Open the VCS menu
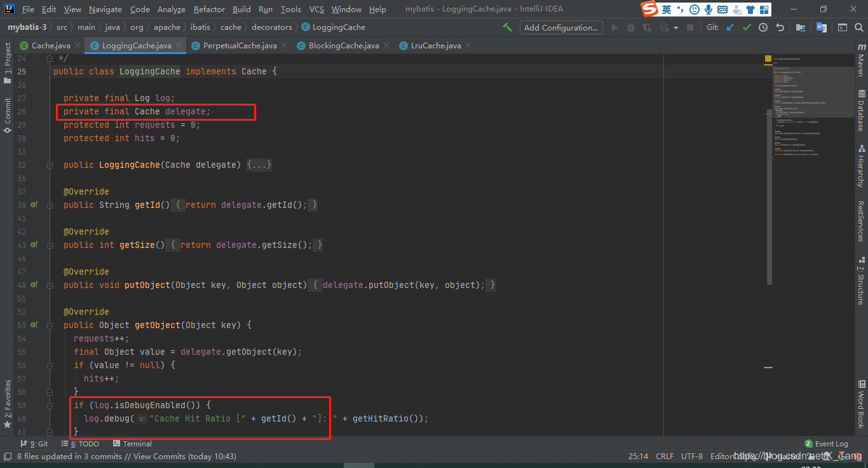Screen dimensions: 868x468 point(316,9)
